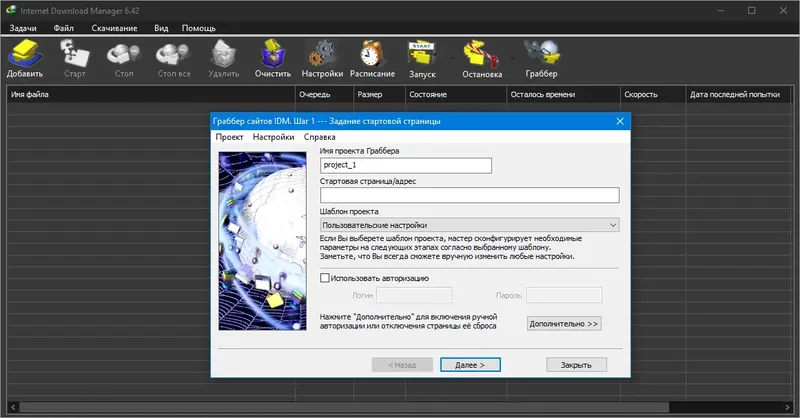Enable the Использовать авторизацию checkbox

pyautogui.click(x=324, y=278)
